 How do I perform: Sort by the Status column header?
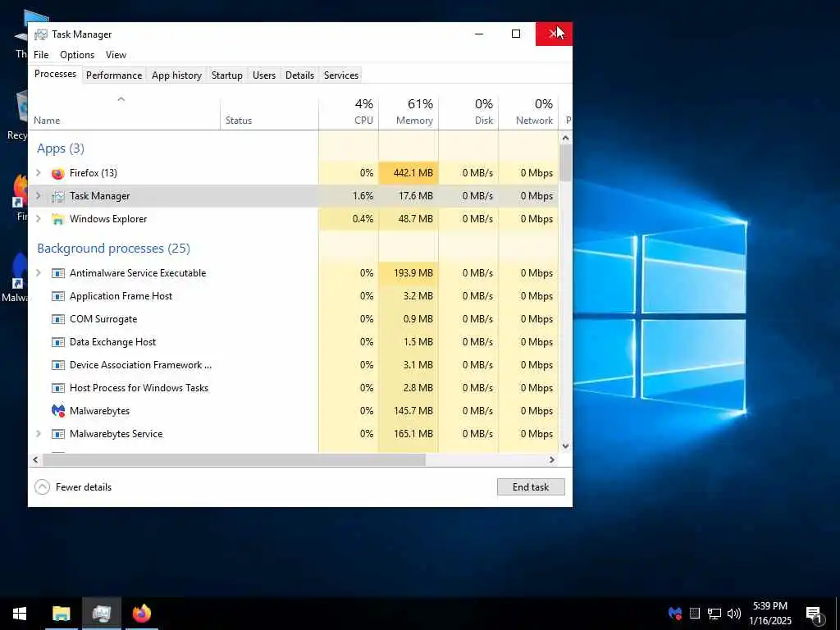pyautogui.click(x=269, y=112)
